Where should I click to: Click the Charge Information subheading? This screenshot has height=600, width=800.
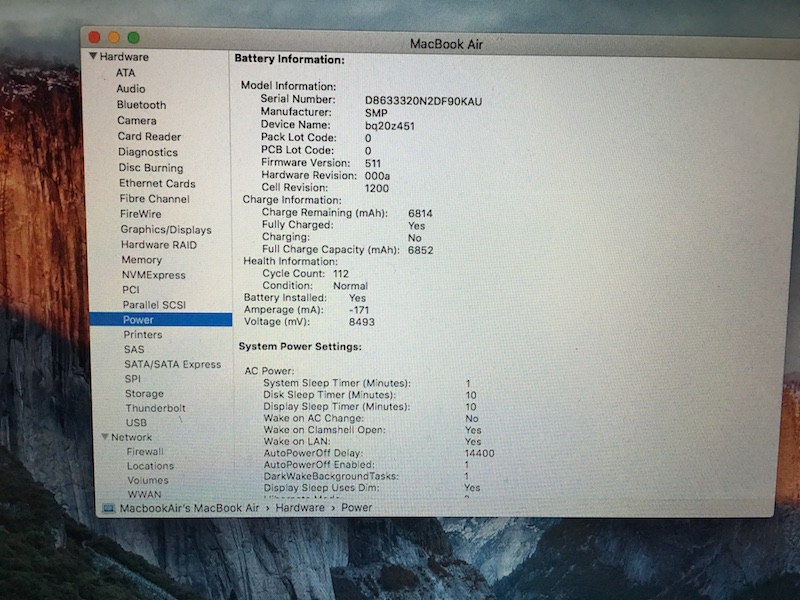(x=292, y=200)
